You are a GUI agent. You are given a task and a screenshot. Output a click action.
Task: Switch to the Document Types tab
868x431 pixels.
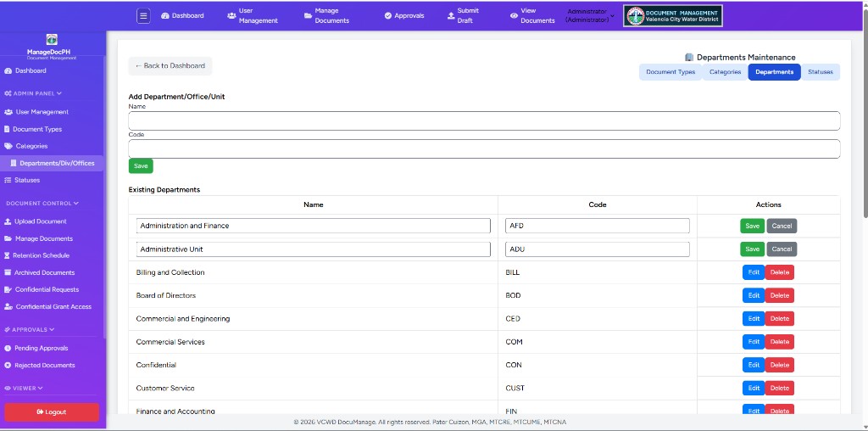[670, 72]
